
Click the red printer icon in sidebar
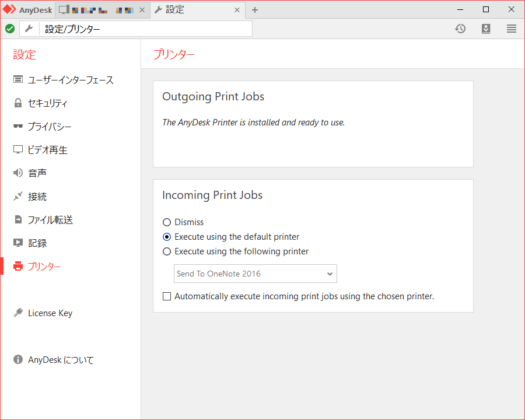tap(18, 266)
